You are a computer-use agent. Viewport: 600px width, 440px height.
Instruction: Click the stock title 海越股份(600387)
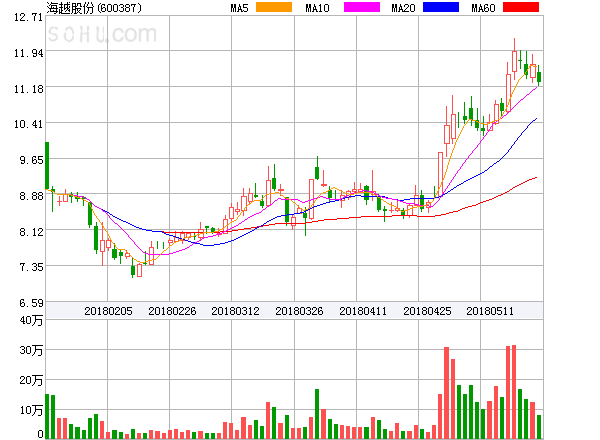[94, 8]
